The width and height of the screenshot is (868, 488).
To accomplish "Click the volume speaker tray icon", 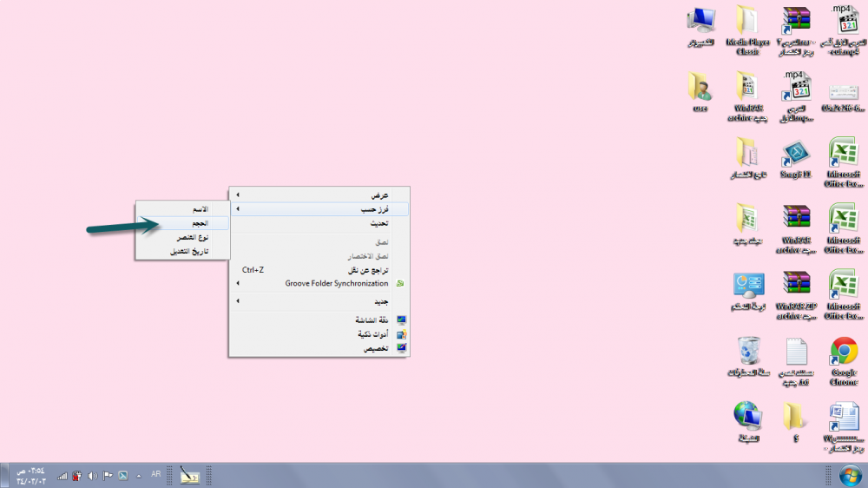I will [x=92, y=476].
